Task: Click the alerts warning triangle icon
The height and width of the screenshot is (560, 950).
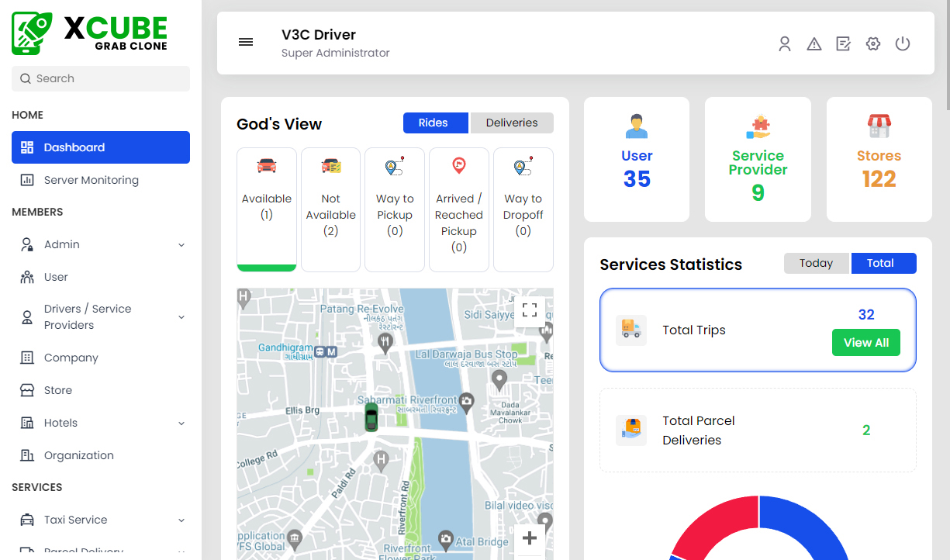Action: pyautogui.click(x=814, y=44)
